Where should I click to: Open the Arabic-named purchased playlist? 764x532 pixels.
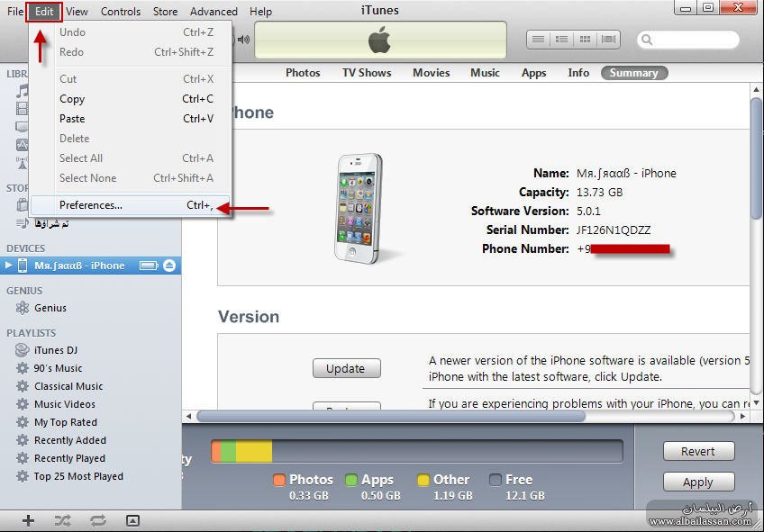pyautogui.click(x=51, y=224)
